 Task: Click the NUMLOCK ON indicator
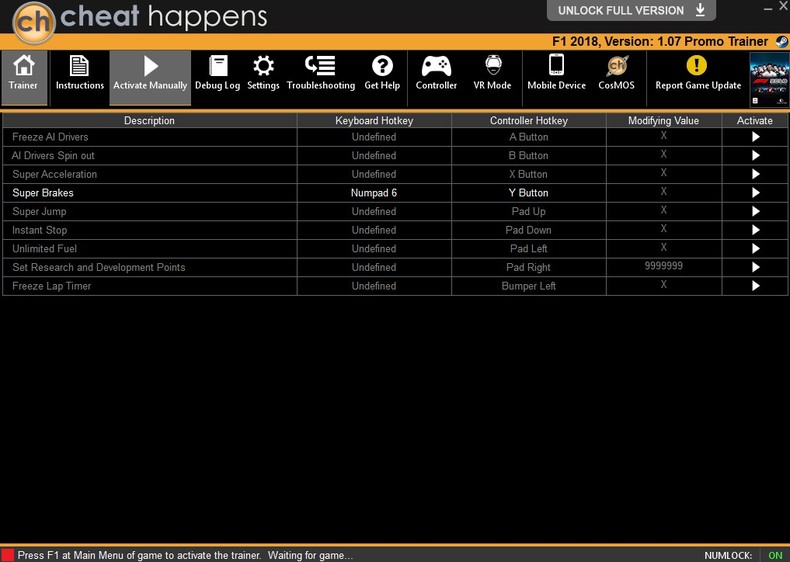(x=775, y=555)
